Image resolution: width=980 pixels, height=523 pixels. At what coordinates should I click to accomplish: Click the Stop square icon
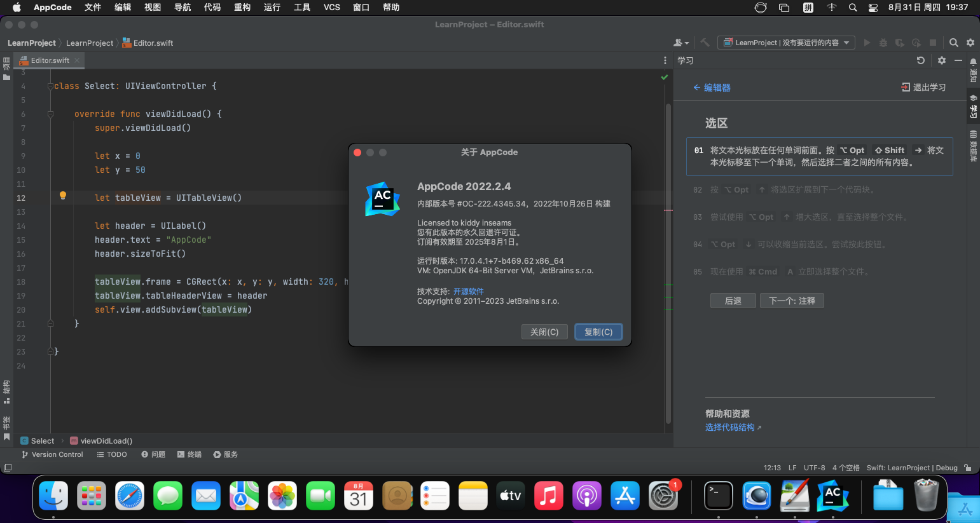tap(933, 43)
